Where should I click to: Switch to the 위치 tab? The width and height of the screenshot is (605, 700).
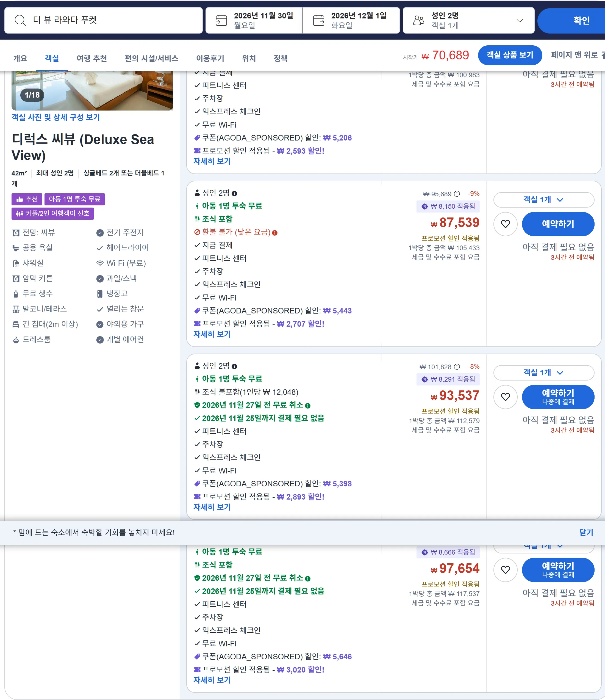[x=249, y=59]
